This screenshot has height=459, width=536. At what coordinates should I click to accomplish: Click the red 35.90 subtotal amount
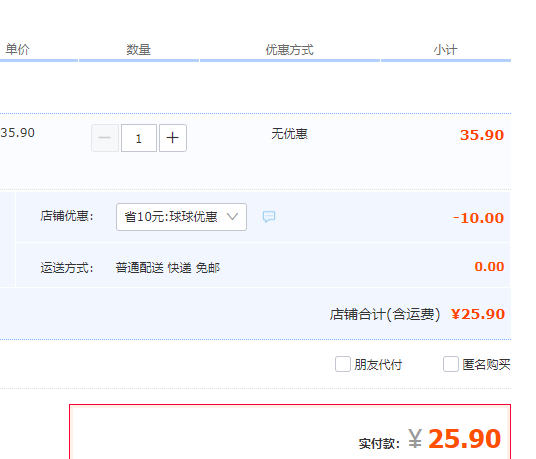click(x=482, y=135)
